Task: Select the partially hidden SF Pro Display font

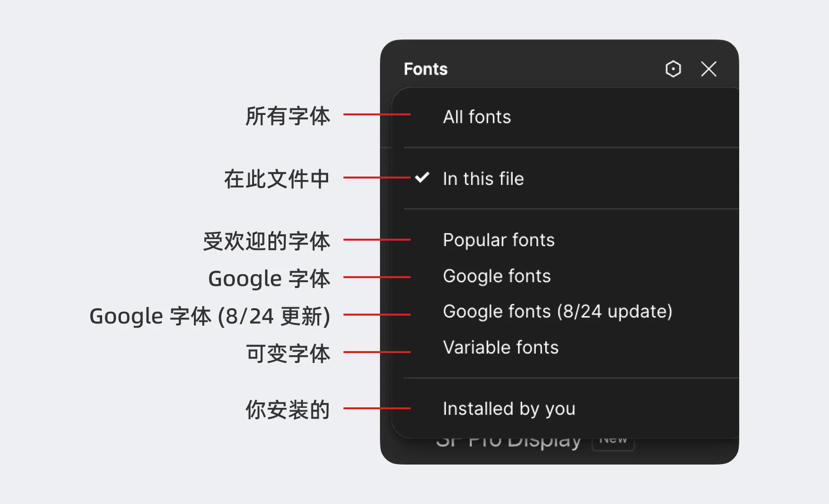Action: pos(508,442)
